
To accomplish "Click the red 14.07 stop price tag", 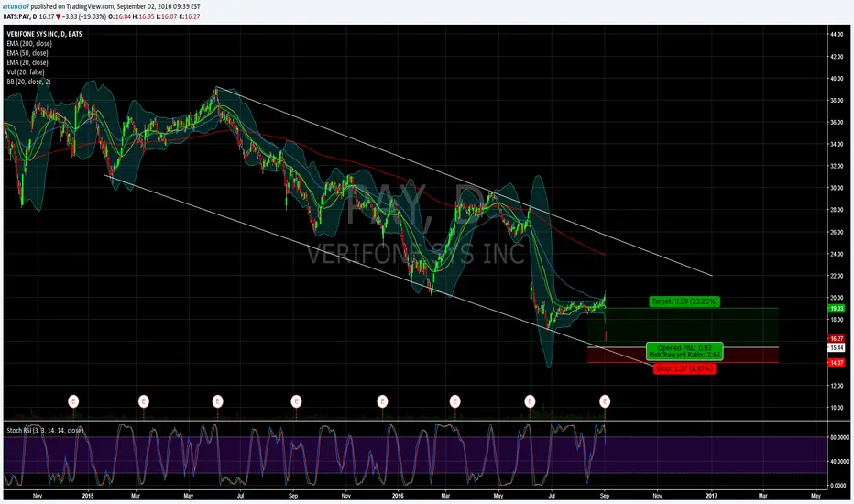I will point(836,363).
